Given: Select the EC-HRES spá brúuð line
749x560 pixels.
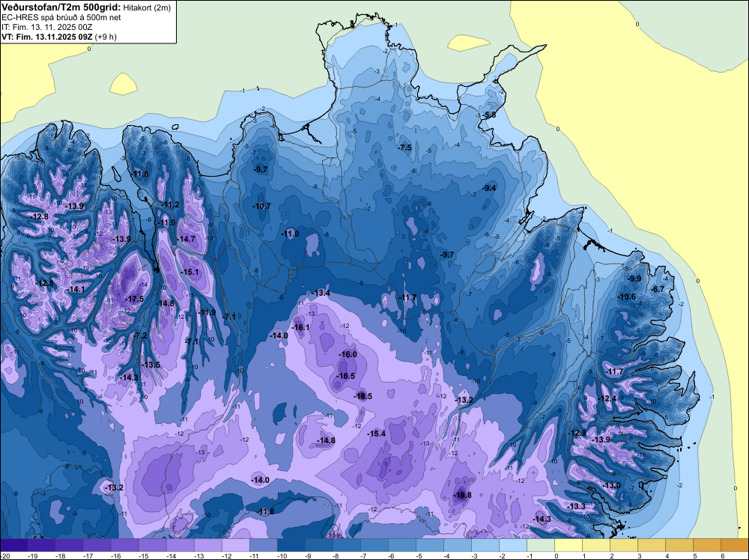Looking at the screenshot, I should point(61,17).
